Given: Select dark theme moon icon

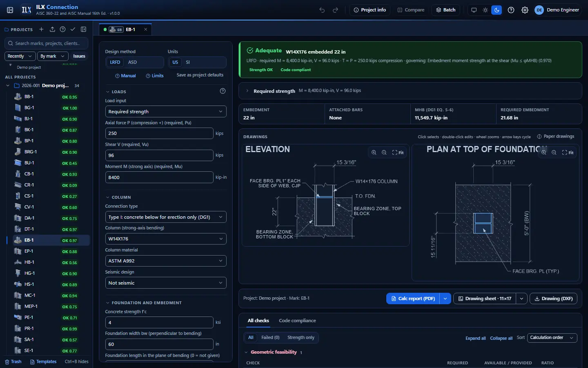Looking at the screenshot, I should coord(497,10).
